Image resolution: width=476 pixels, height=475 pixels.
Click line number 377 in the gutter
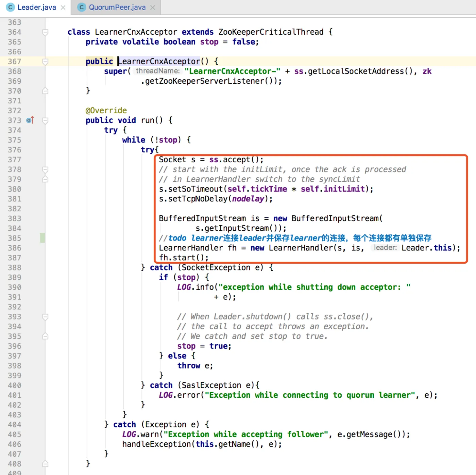tap(15, 160)
